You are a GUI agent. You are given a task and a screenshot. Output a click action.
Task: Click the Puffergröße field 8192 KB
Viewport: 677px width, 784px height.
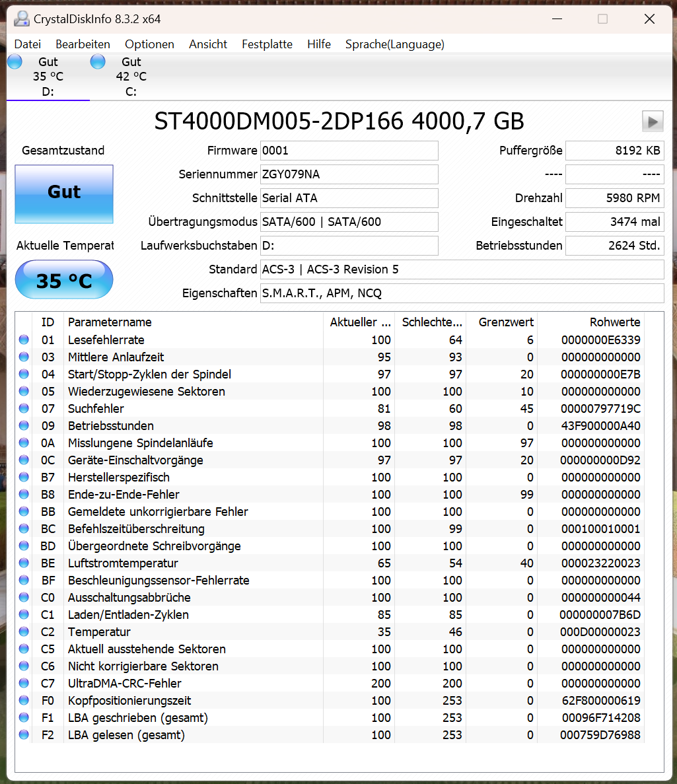click(x=614, y=151)
